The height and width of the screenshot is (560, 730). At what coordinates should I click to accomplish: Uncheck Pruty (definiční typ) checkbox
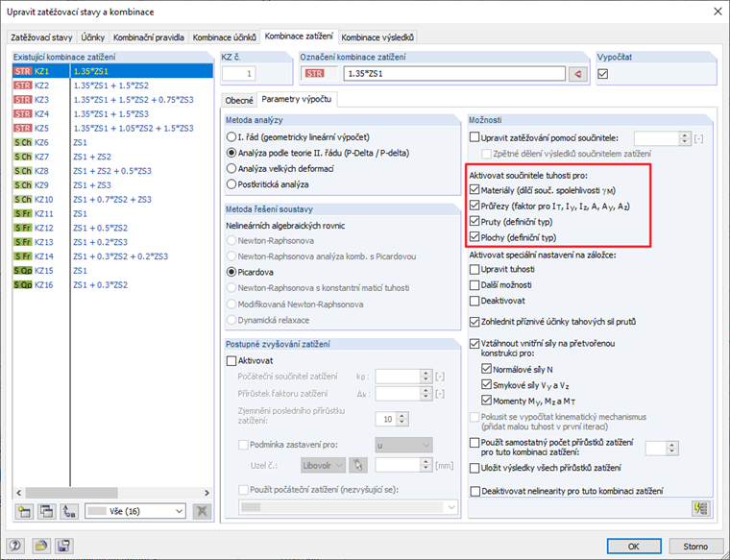pyautogui.click(x=474, y=222)
